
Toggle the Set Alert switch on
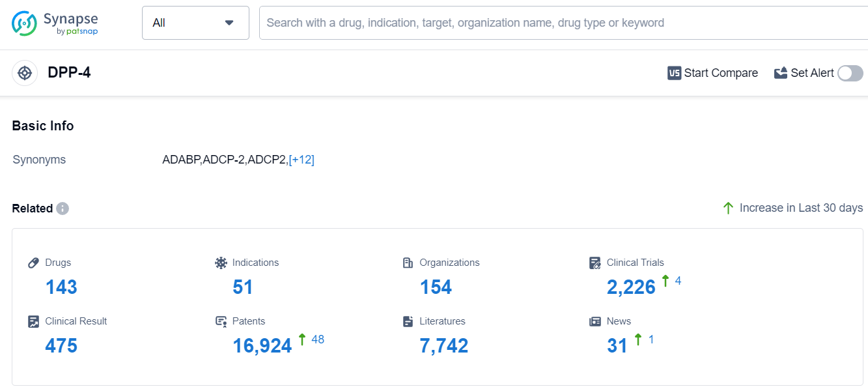tap(850, 73)
